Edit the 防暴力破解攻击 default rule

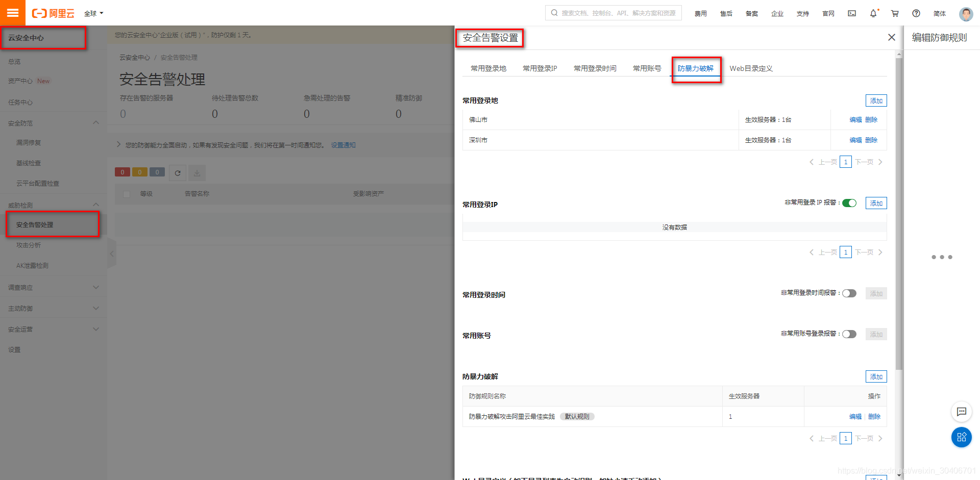855,417
